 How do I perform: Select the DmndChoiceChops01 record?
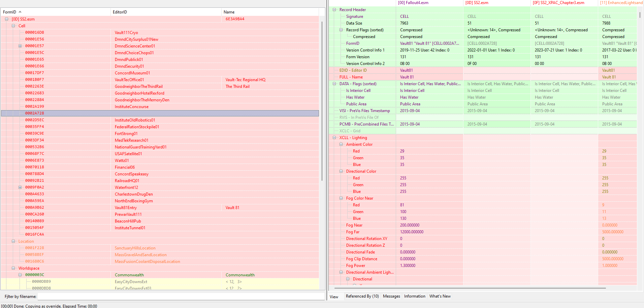click(160, 53)
